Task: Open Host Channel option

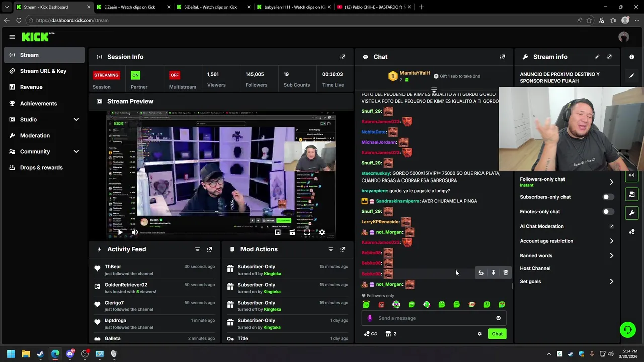Action: click(x=535, y=268)
